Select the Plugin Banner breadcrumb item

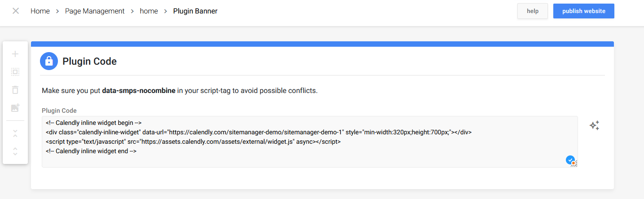coord(195,11)
